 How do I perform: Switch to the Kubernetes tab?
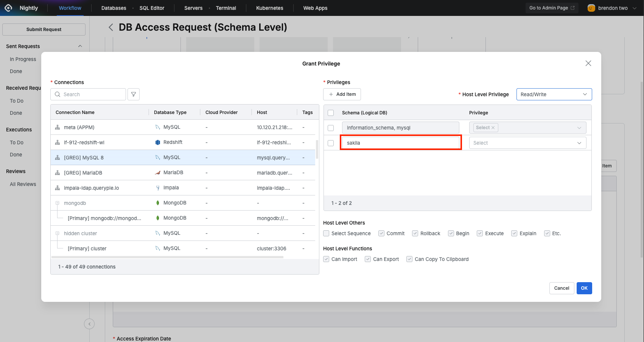click(x=269, y=8)
